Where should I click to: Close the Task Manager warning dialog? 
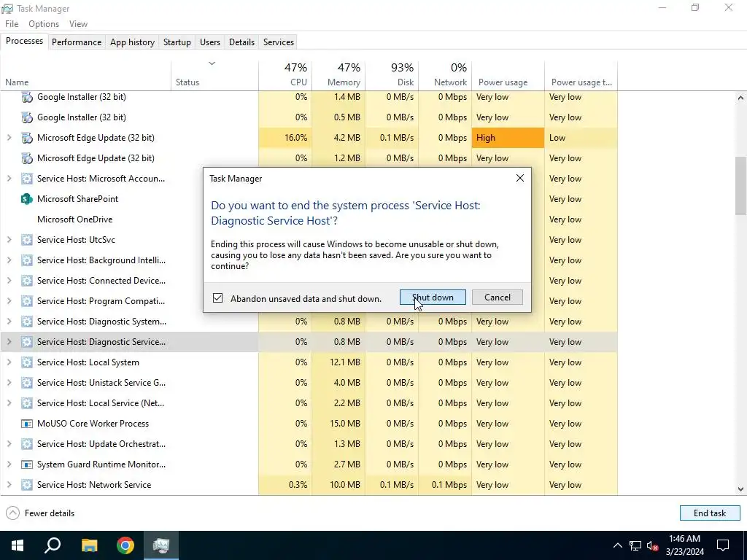(519, 178)
